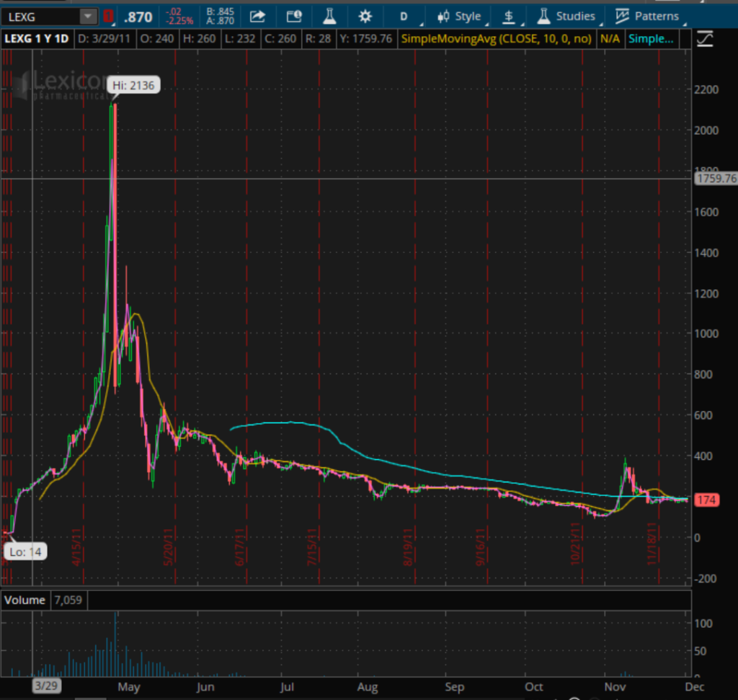
Task: Click the dollar sign toolbar icon
Action: (510, 17)
